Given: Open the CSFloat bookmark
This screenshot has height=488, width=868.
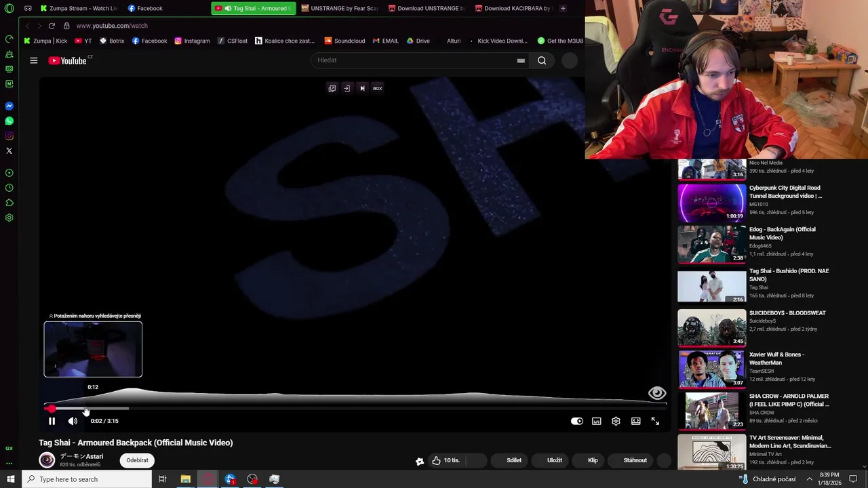Looking at the screenshot, I should [x=233, y=41].
